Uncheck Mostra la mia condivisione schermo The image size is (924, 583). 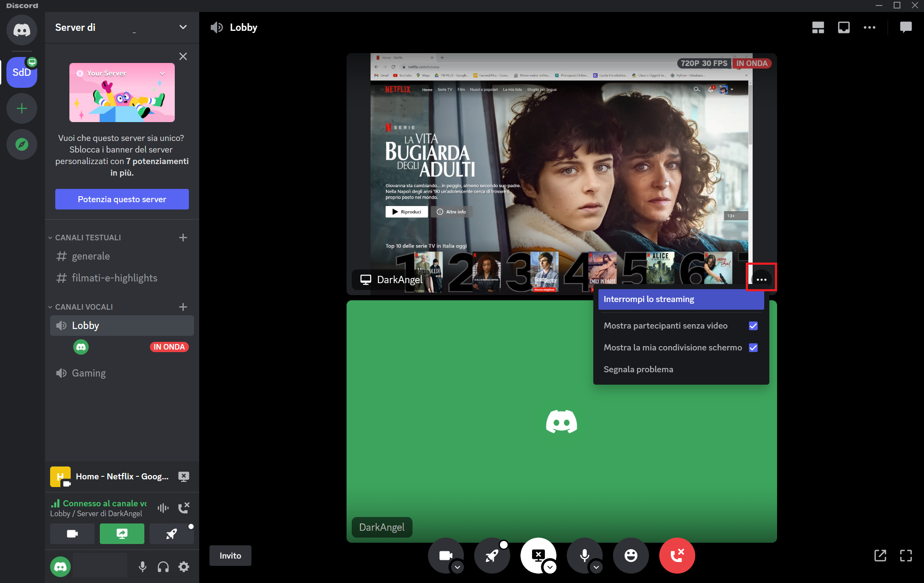point(754,348)
